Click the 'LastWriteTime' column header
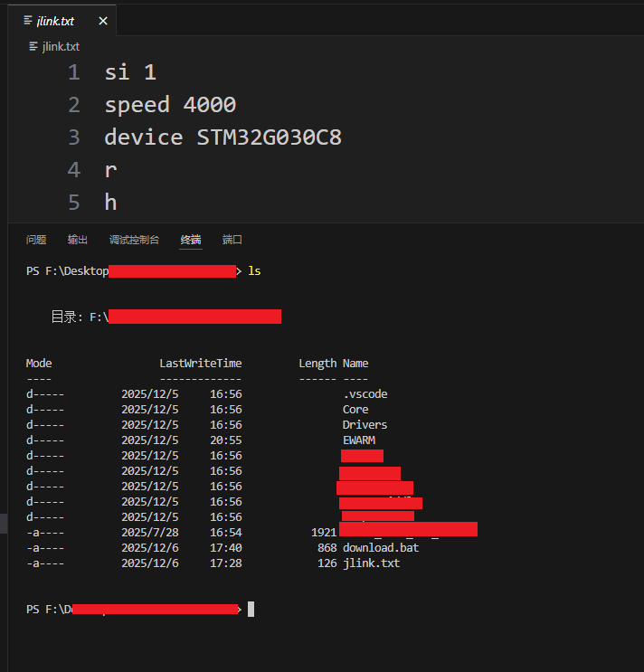This screenshot has width=644, height=672. (x=201, y=364)
